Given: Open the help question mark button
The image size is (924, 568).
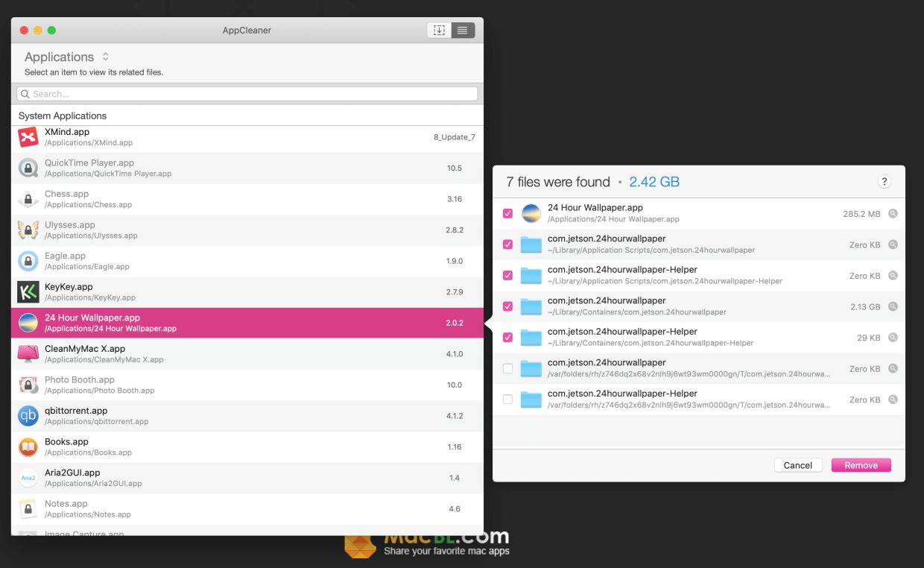Looking at the screenshot, I should (x=885, y=182).
